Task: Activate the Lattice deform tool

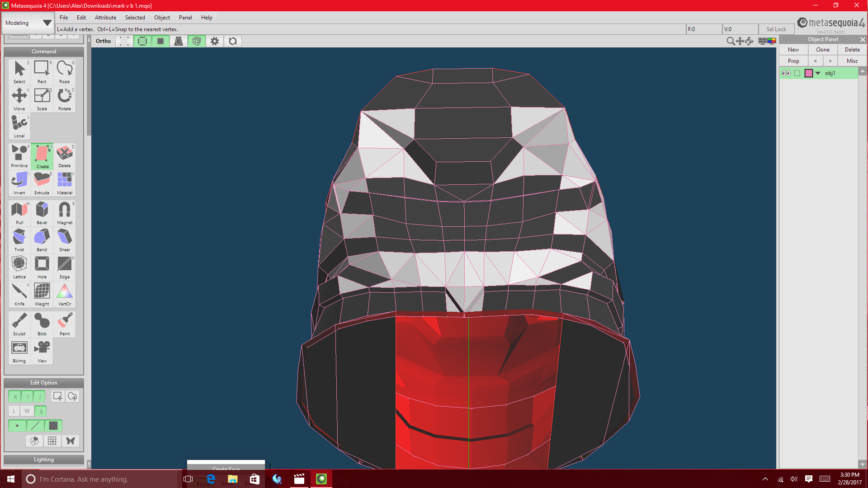Action: click(x=19, y=267)
